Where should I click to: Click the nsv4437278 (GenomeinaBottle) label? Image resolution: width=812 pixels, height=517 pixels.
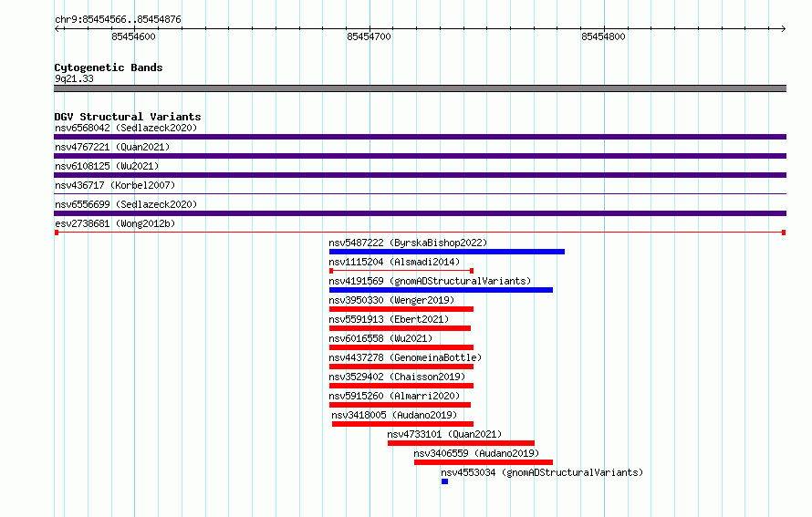(405, 357)
